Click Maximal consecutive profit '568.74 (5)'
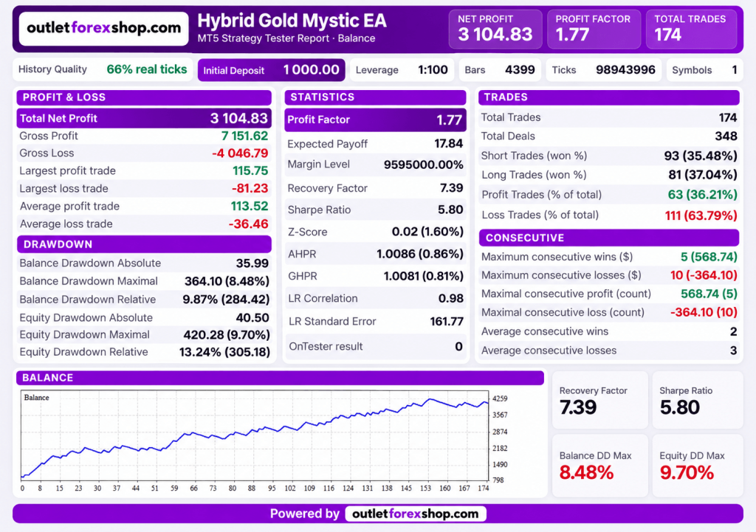 pyautogui.click(x=709, y=294)
